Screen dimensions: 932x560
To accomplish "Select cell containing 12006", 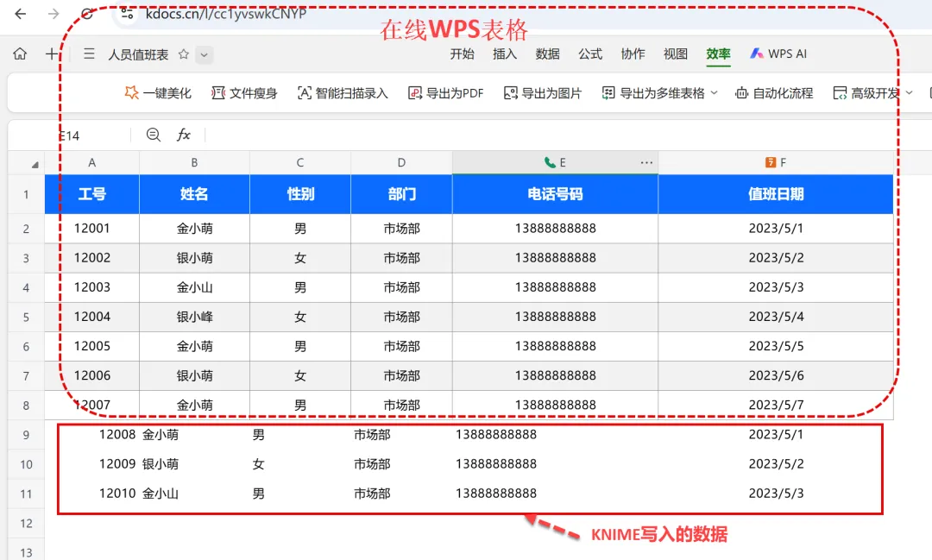I will tap(92, 375).
